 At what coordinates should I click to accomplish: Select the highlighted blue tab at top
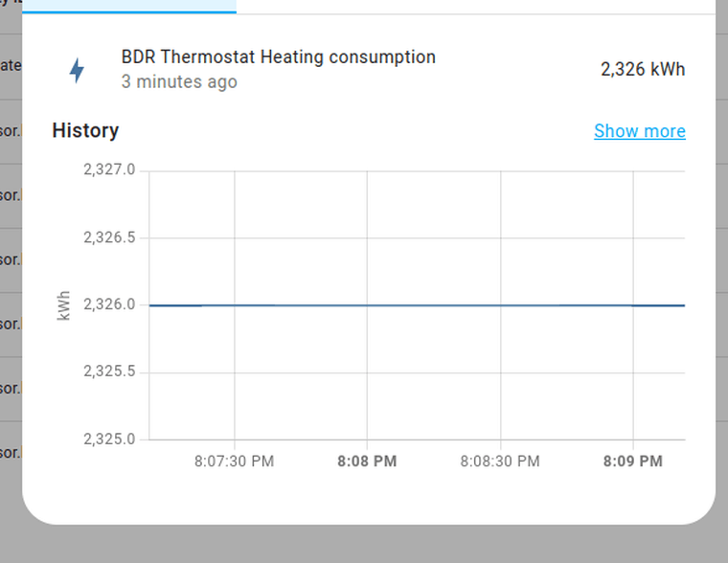pyautogui.click(x=129, y=7)
